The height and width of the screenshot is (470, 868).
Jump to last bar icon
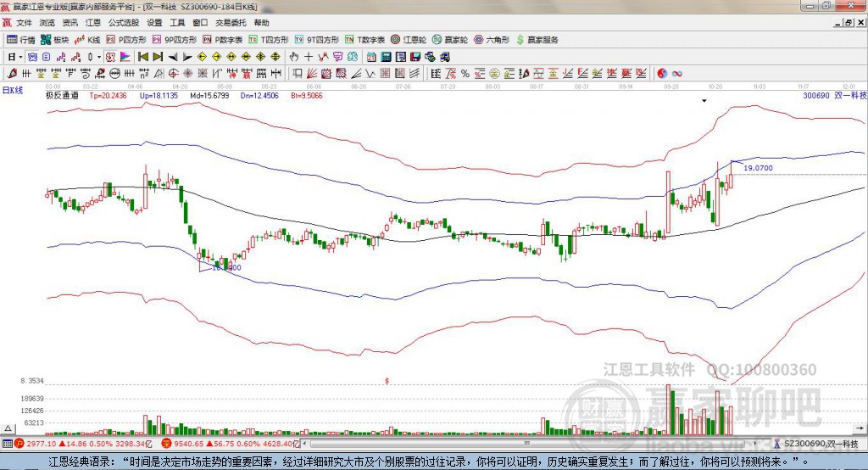pyautogui.click(x=158, y=57)
